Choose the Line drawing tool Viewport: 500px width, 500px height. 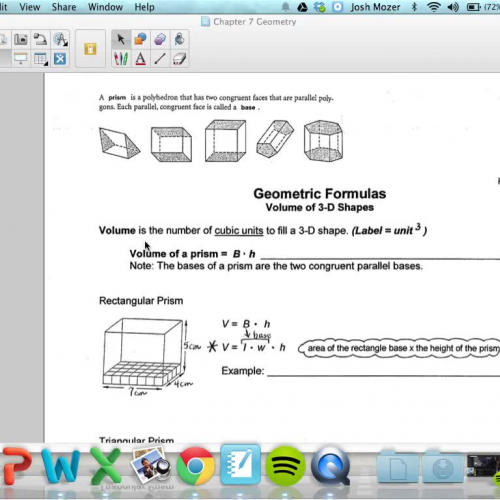click(x=160, y=59)
